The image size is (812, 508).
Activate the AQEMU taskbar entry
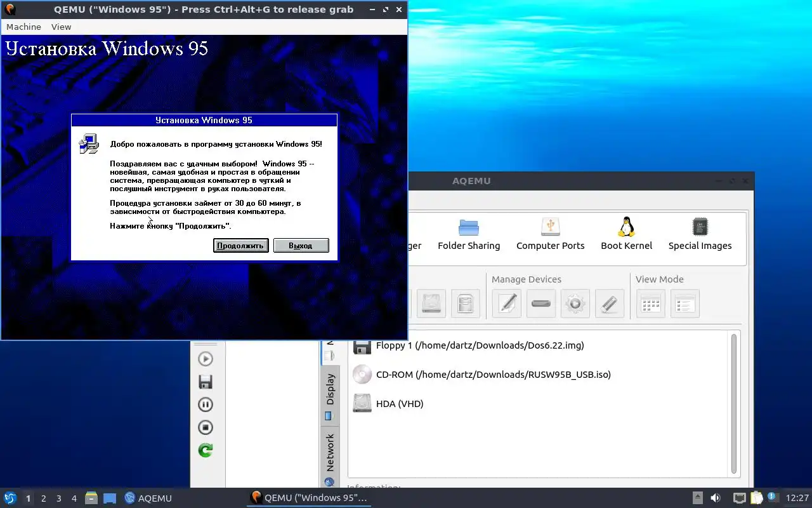click(x=148, y=498)
